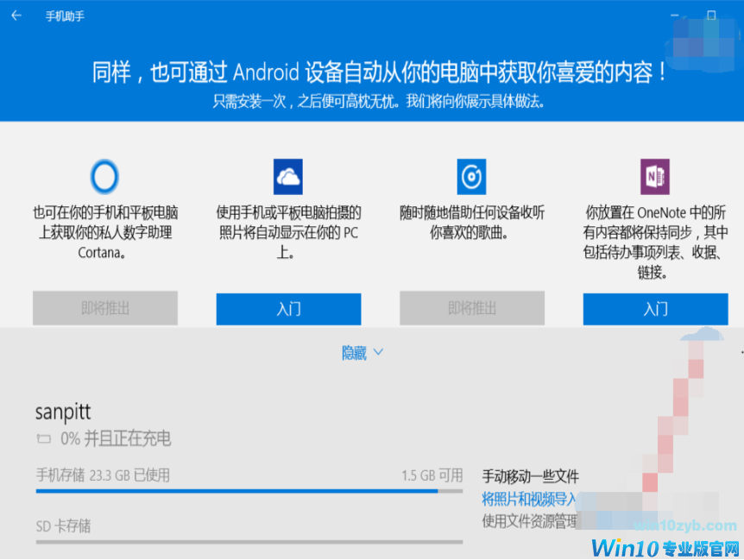Viewport: 744px width, 560px height.
Task: Click the OneDrive cloud icon
Action: tap(287, 176)
